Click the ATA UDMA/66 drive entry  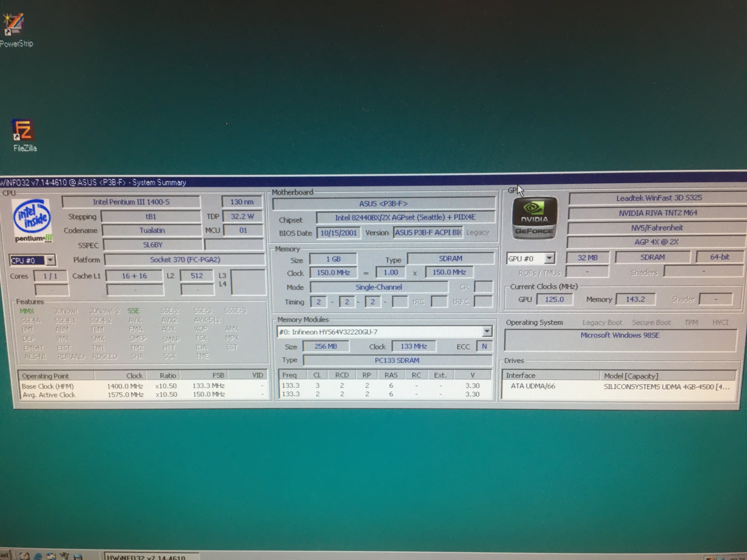533,386
